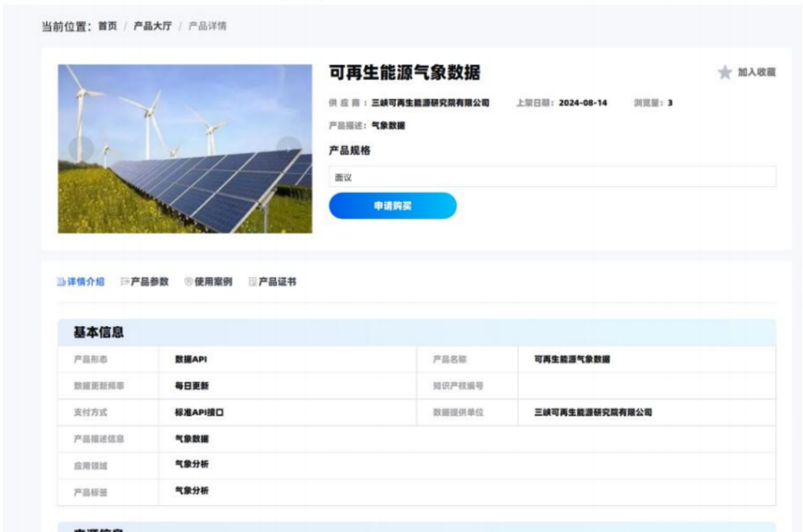This screenshot has height=532, width=803.
Task: Select the 面议 product specification option
Action: [552, 177]
